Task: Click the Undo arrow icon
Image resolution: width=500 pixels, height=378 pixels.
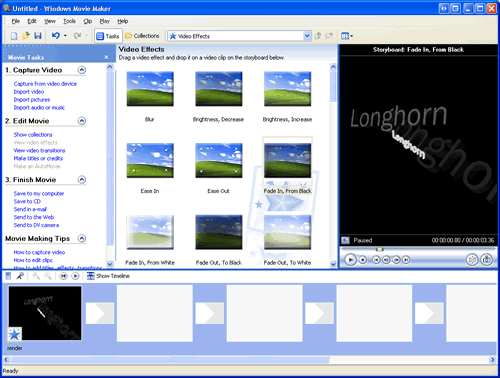Action: [56, 35]
